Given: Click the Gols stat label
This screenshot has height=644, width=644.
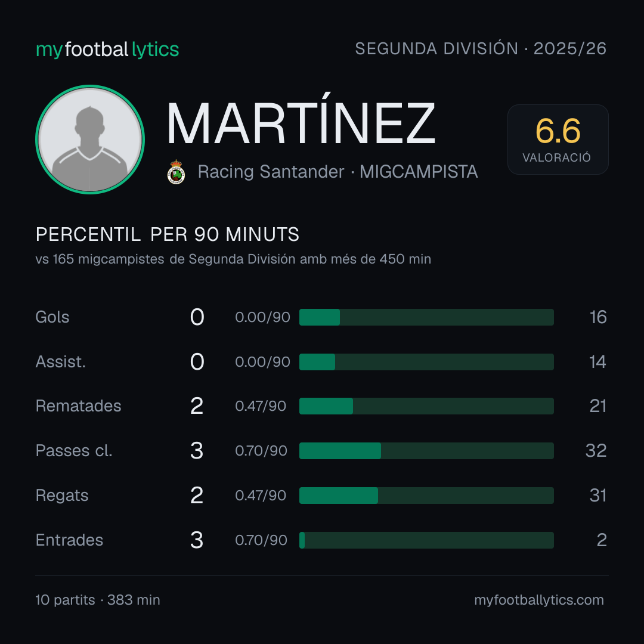Looking at the screenshot, I should [52, 317].
